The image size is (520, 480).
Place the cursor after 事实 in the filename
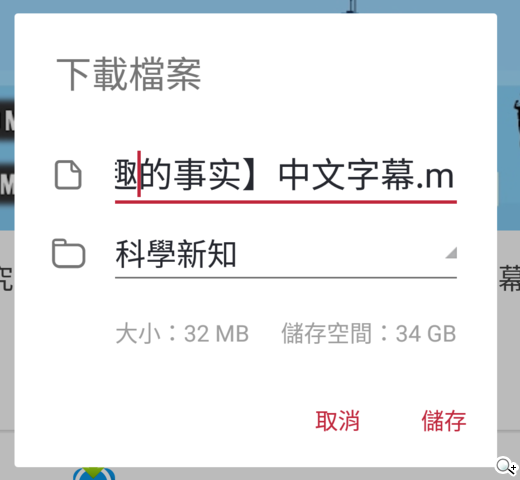[242, 175]
